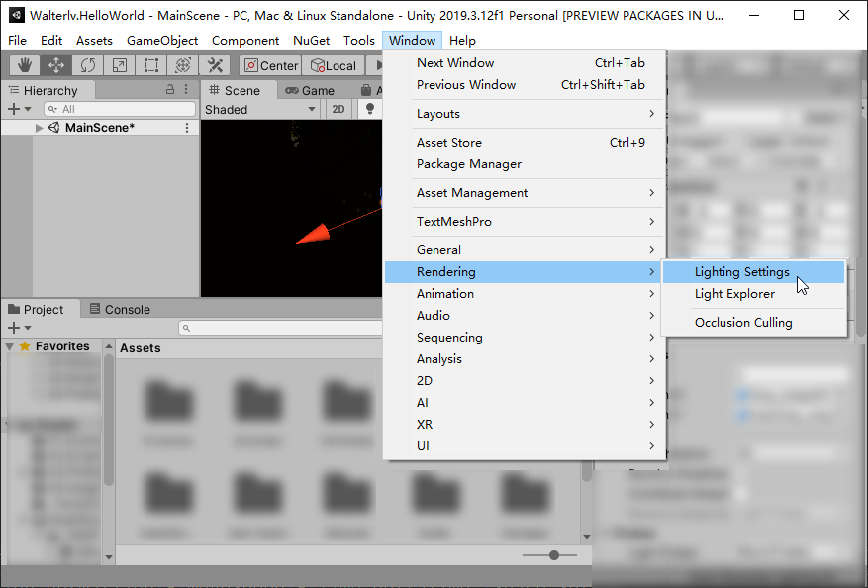Open Asset Store from Window menu

pyautogui.click(x=525, y=143)
